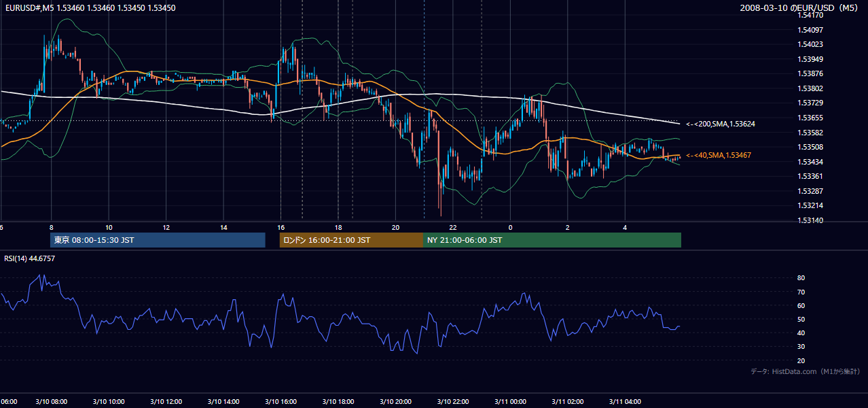Click hour tick 18 under the price chart
The image size is (868, 408).
[x=338, y=227]
